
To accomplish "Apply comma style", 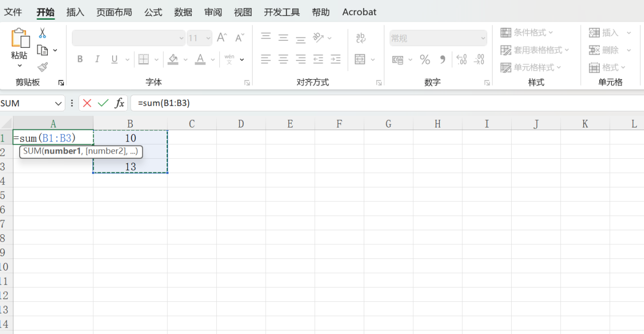I will point(442,60).
